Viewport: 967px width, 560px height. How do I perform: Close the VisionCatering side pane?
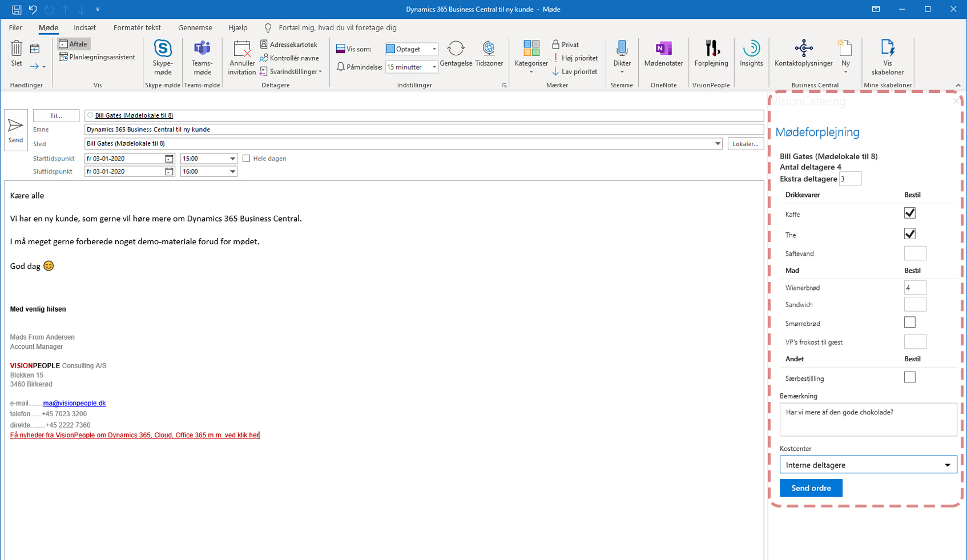tap(956, 101)
